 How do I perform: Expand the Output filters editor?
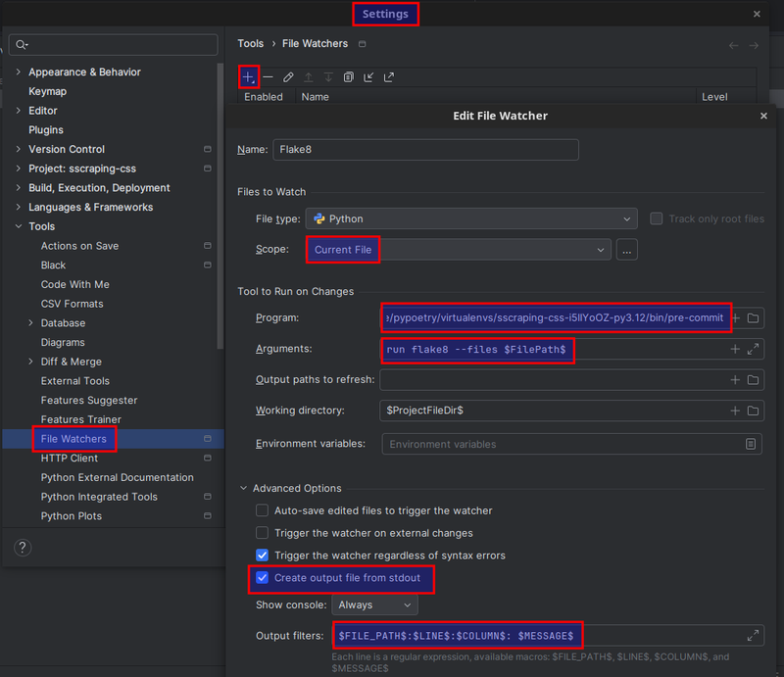(753, 636)
